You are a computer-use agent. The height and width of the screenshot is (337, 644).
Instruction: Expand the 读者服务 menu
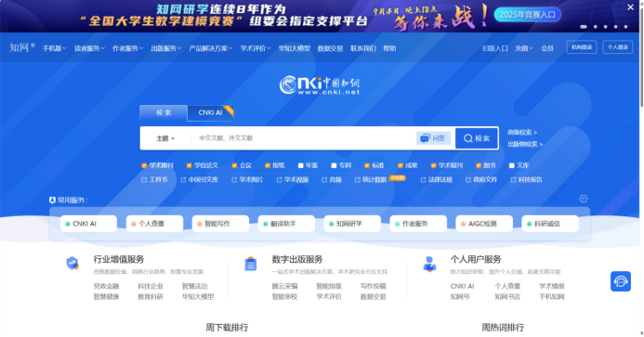(x=89, y=48)
